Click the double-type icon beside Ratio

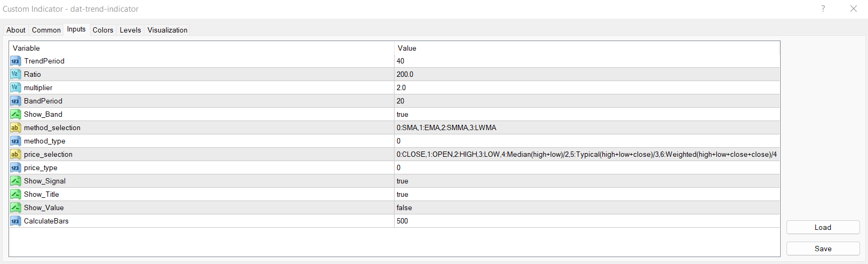pos(15,75)
